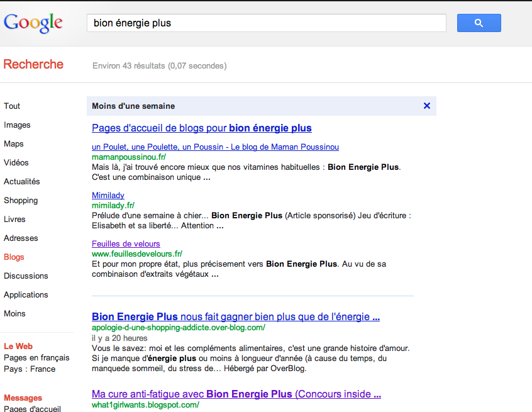This screenshot has height=412, width=532.
Task: Click the red 'Recherche' heading
Action: tap(33, 64)
